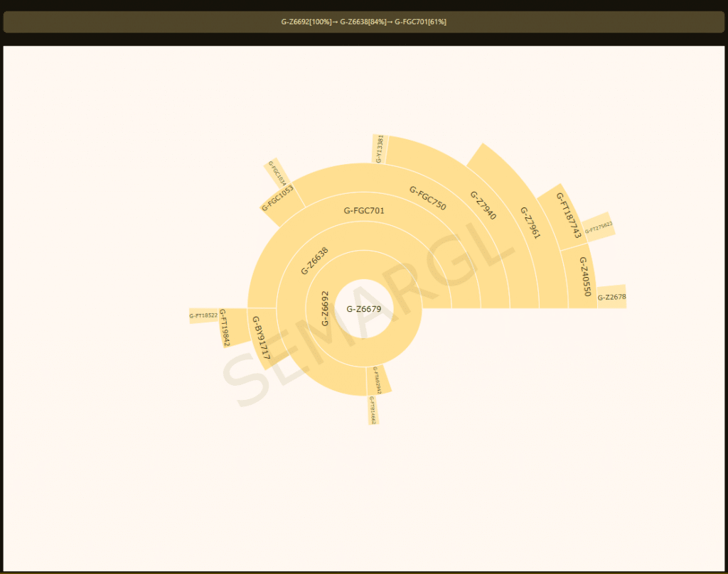This screenshot has width=728, height=574.
Task: Open the G-FT187743 segment
Action: [x=569, y=215]
